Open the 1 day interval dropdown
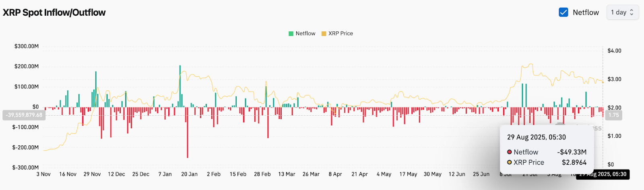644x190 pixels. click(622, 12)
